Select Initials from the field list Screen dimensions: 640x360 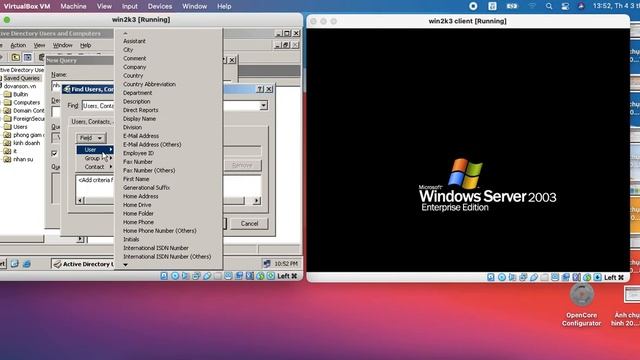point(131,239)
